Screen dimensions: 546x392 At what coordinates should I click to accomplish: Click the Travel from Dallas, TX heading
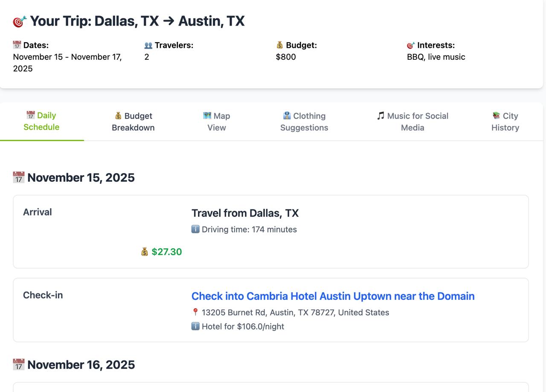coord(245,213)
